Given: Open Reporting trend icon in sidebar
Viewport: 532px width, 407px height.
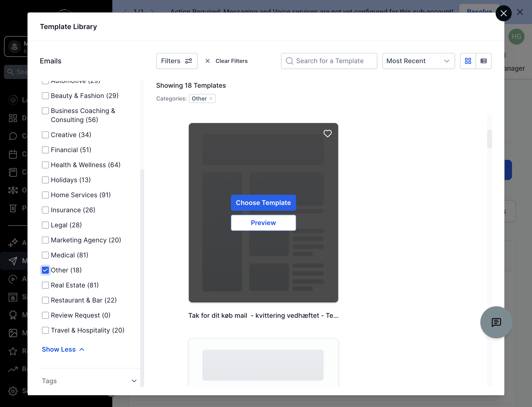Looking at the screenshot, I should tap(13, 369).
